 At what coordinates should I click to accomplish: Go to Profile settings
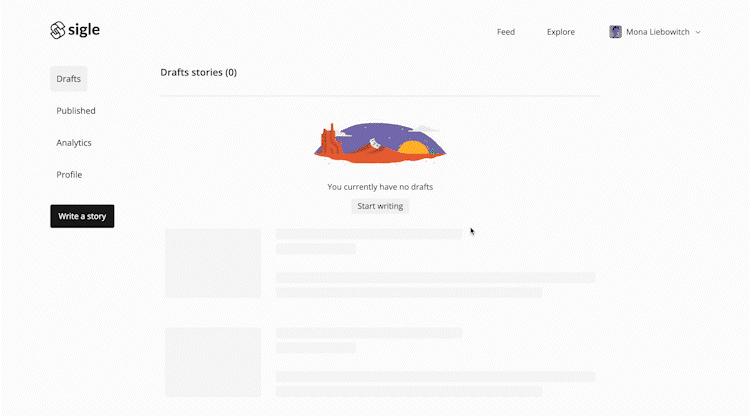[69, 175]
